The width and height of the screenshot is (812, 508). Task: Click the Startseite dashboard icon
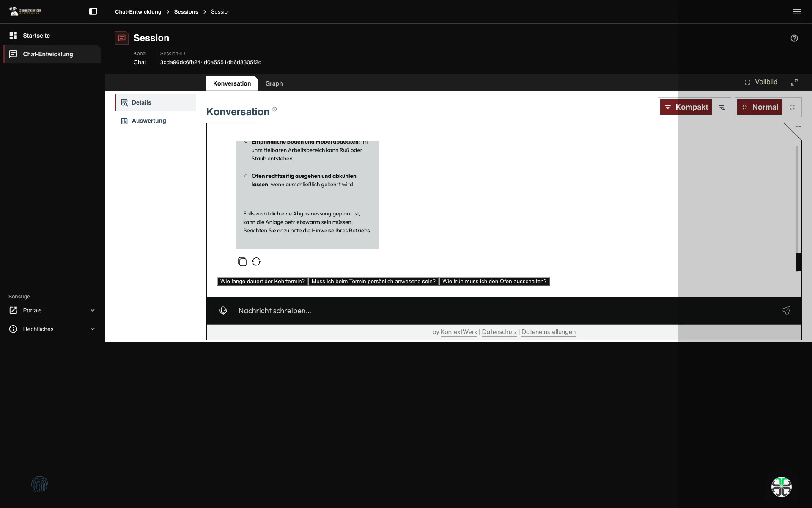[13, 36]
